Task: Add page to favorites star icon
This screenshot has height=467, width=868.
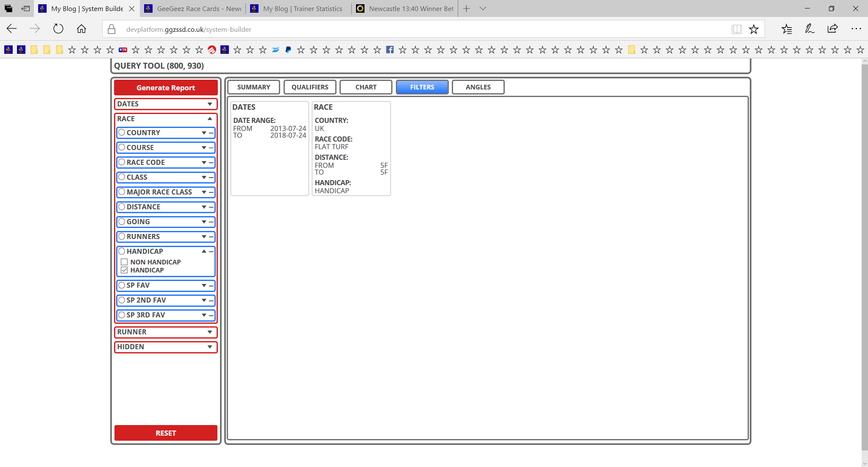Action: (x=754, y=29)
